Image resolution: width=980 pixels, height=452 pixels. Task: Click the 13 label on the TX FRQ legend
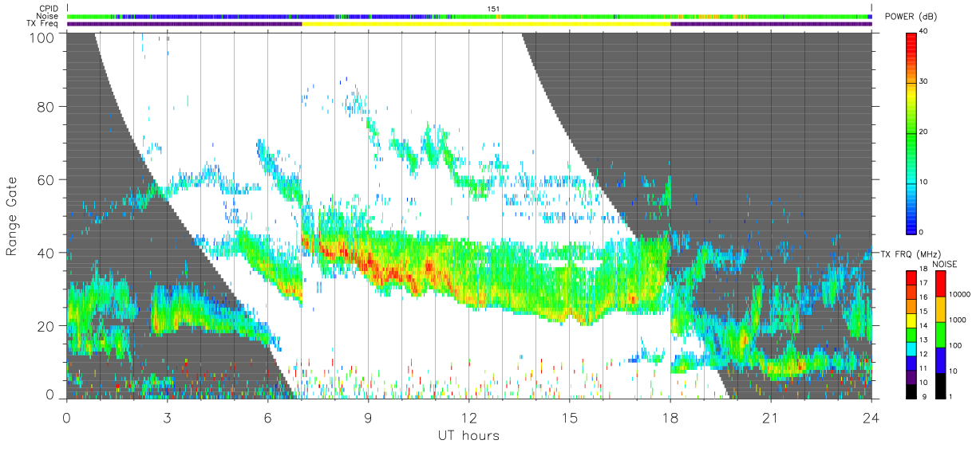click(x=923, y=340)
